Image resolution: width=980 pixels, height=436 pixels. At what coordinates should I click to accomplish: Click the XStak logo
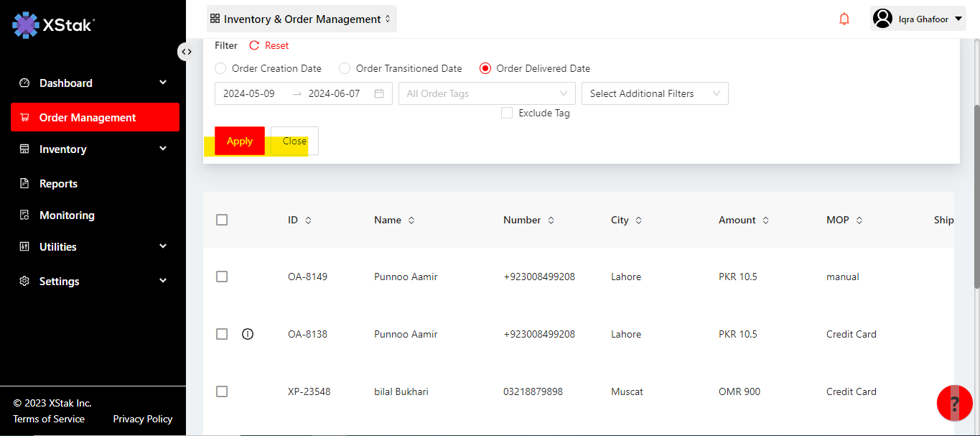coord(53,25)
